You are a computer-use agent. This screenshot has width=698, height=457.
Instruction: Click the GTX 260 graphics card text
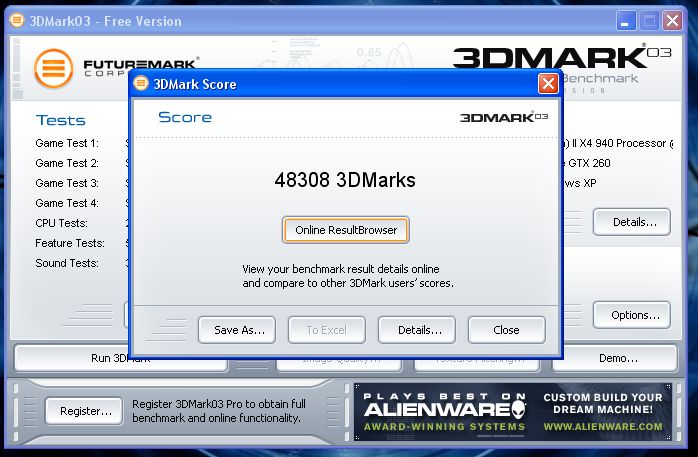(588, 163)
